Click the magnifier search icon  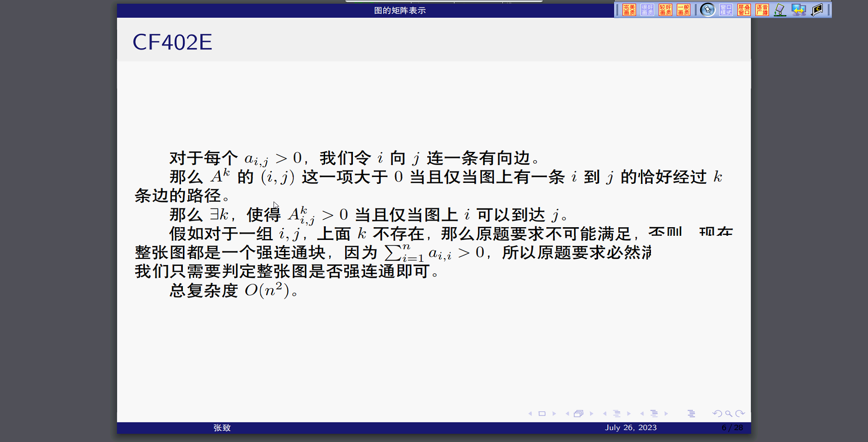728,414
